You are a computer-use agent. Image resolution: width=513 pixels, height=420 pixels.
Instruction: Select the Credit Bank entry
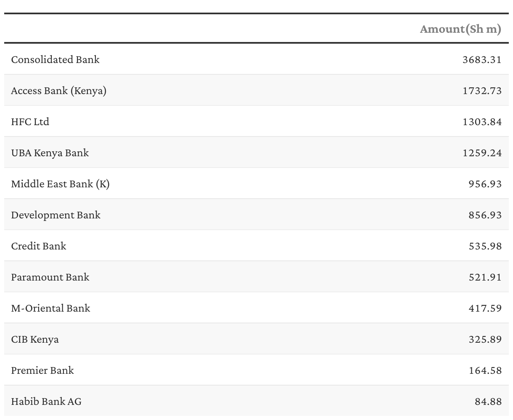coord(38,246)
